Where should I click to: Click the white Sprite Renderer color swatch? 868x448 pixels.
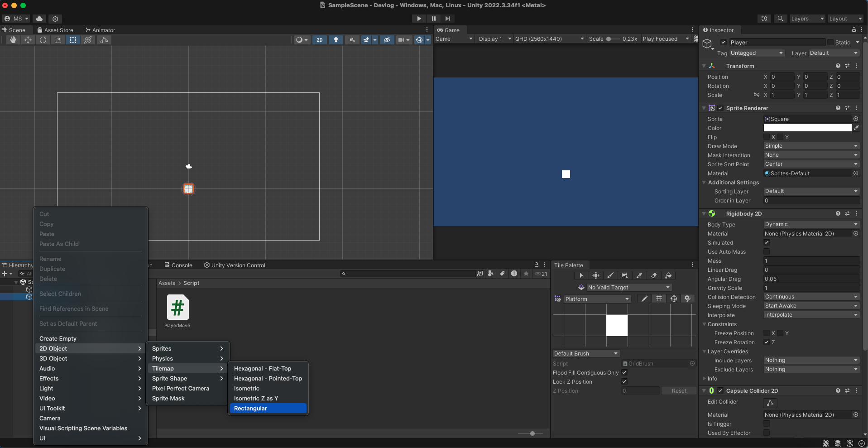[x=807, y=128]
